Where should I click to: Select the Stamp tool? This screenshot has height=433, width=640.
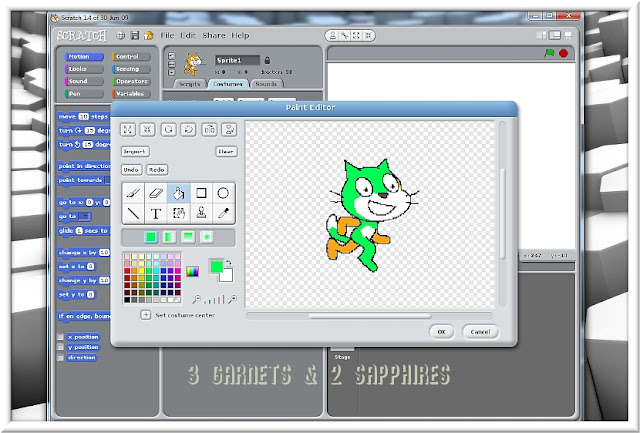pyautogui.click(x=201, y=213)
